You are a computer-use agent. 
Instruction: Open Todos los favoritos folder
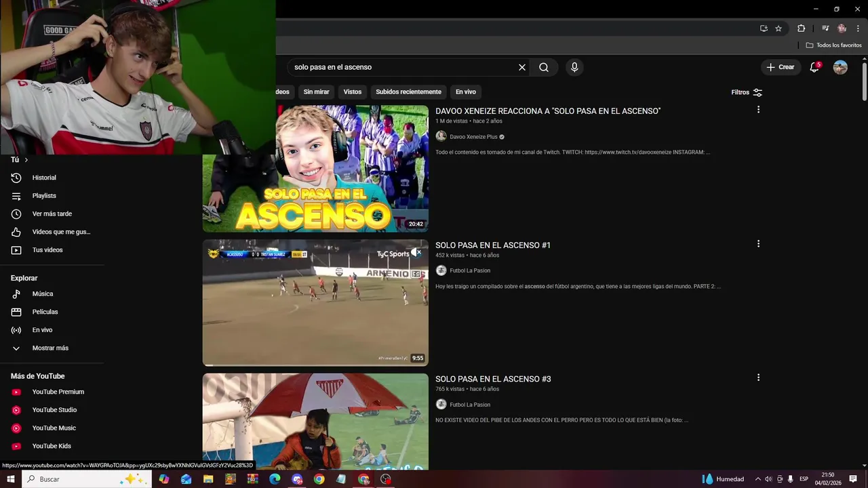coord(833,45)
